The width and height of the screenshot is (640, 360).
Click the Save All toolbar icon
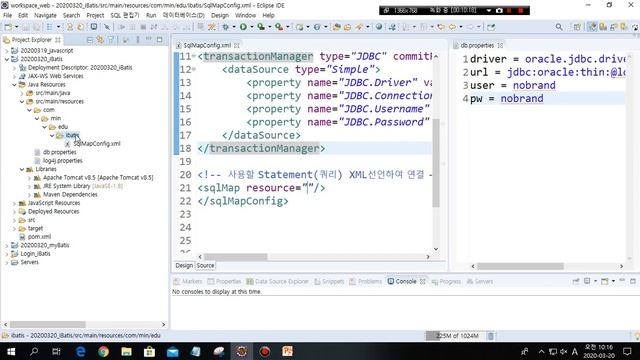[x=36, y=27]
